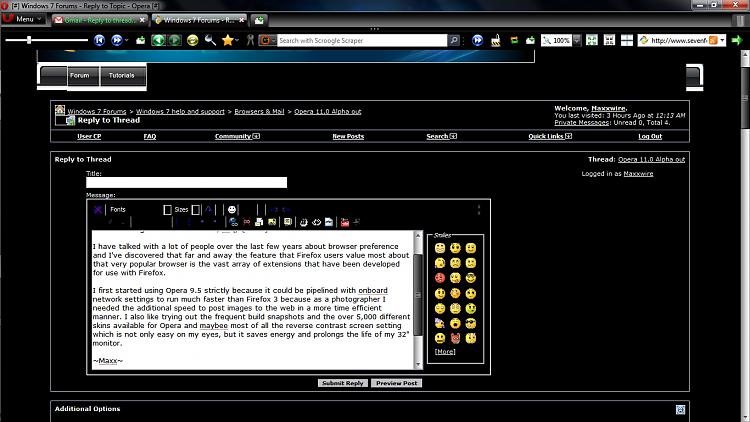The image size is (750, 422).
Task: Switch to the Windows 7 Forums tab
Action: (199, 20)
